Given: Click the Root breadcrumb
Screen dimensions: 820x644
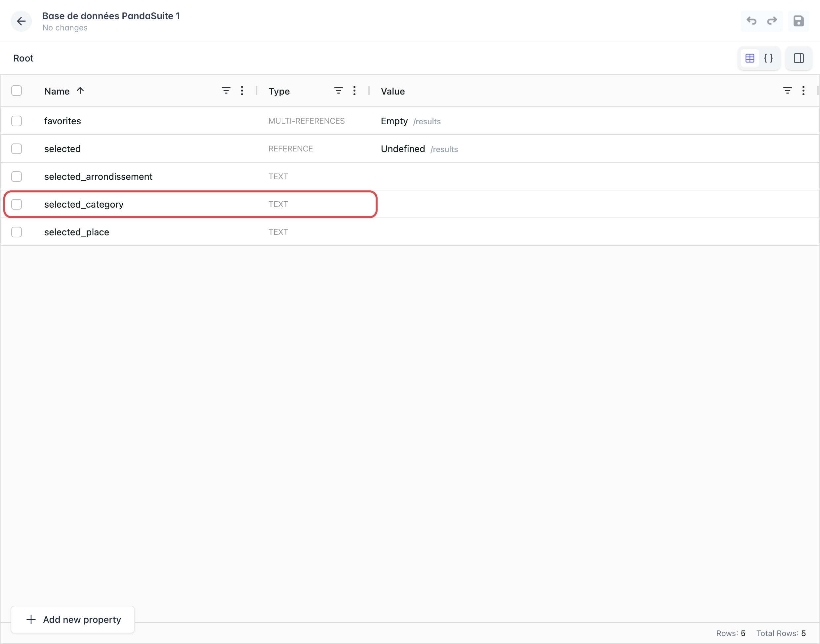Looking at the screenshot, I should pos(23,58).
